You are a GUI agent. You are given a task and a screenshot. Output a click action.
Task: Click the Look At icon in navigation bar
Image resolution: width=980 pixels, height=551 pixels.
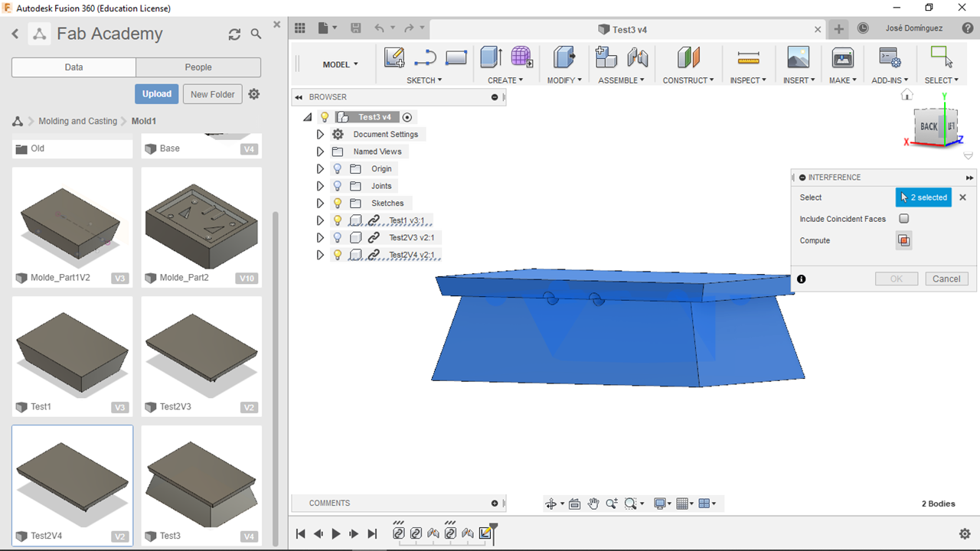click(x=575, y=504)
